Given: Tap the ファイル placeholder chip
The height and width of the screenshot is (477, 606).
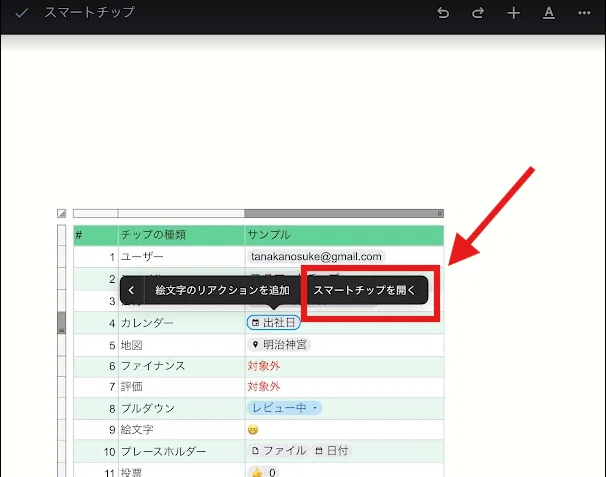Looking at the screenshot, I should [x=279, y=451].
